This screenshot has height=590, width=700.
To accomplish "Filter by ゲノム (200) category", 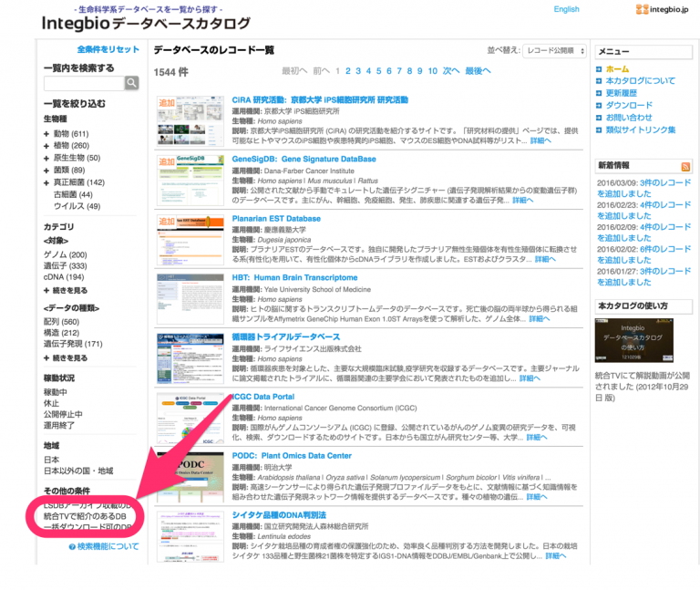I will coord(66,254).
